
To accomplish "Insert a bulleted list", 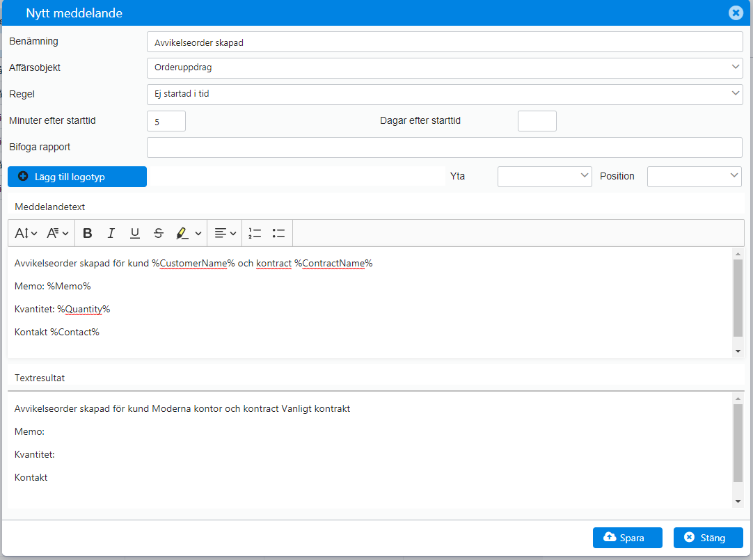I will click(278, 233).
